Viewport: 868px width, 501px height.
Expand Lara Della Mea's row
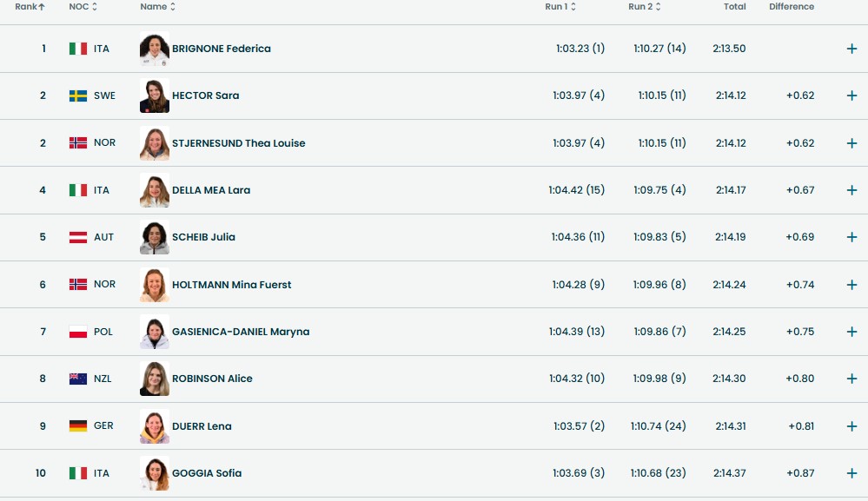pyautogui.click(x=851, y=190)
